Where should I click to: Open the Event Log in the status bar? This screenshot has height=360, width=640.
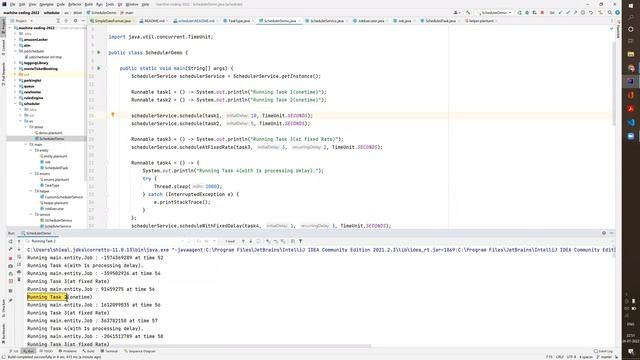click(603, 351)
